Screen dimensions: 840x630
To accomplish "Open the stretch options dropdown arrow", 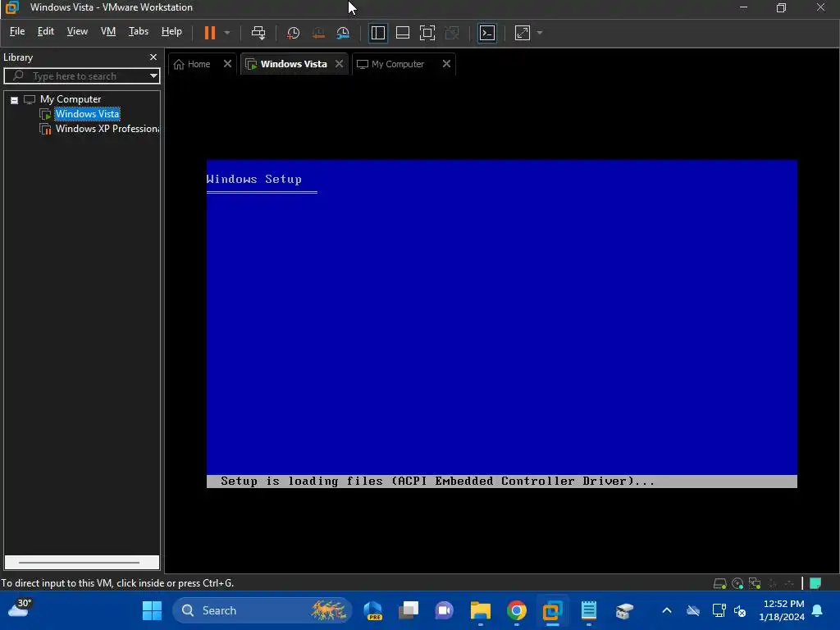I will [x=540, y=33].
